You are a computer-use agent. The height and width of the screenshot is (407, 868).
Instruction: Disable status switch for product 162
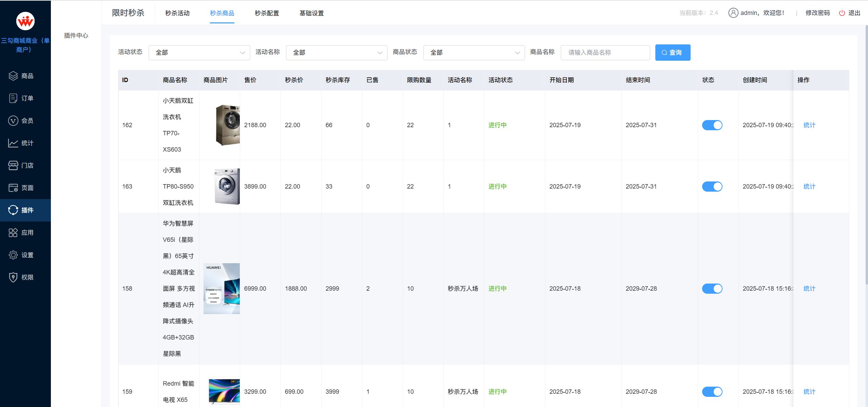(712, 125)
